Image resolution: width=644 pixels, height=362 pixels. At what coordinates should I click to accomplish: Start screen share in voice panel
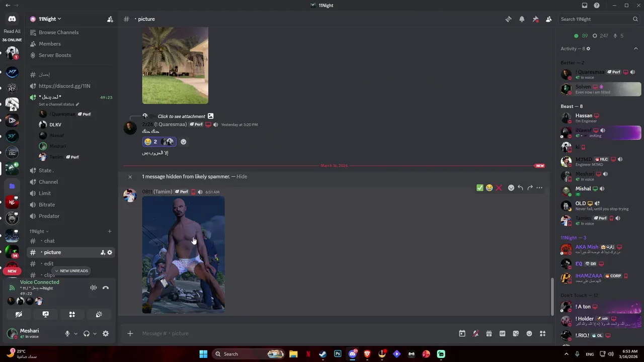tap(46, 314)
